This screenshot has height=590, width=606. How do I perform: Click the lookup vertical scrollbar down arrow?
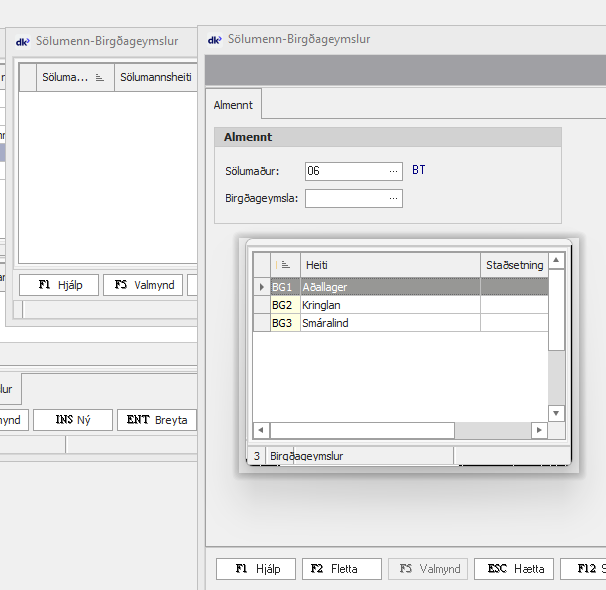click(557, 412)
